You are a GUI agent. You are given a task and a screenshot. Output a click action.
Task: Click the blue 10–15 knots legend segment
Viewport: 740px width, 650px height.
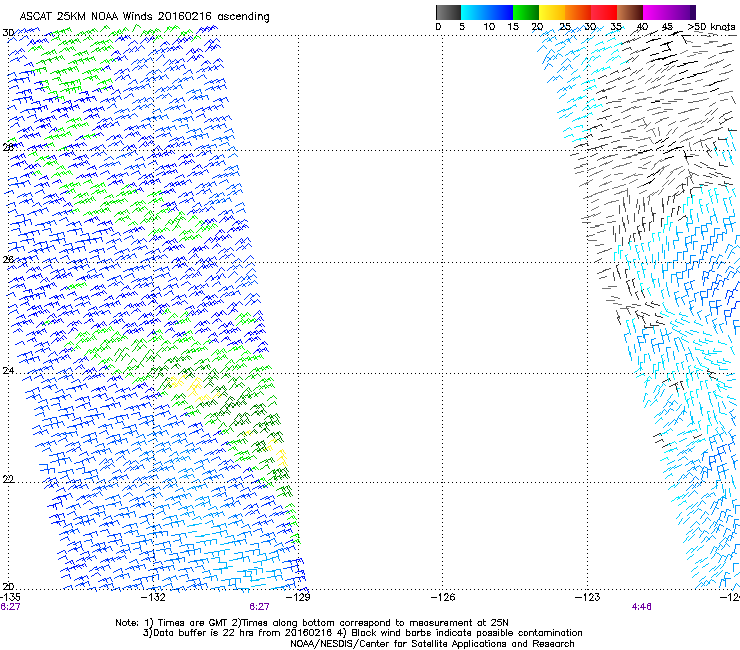click(x=500, y=12)
